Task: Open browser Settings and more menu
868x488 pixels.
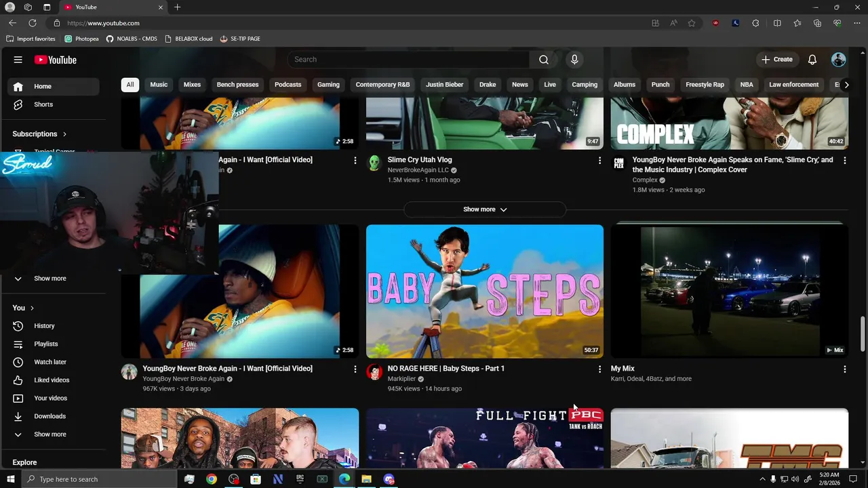Action: (856, 23)
